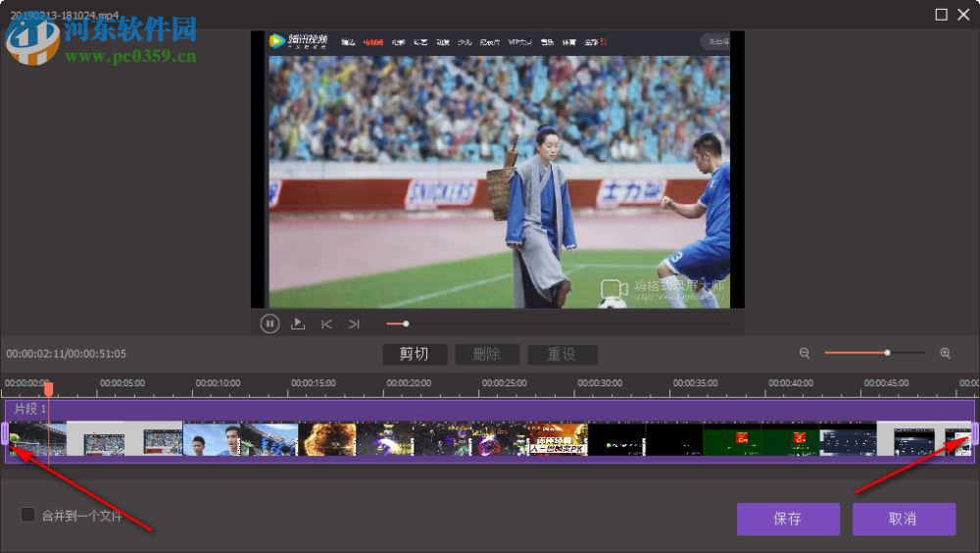Click the left purple trim handle
Screen dimensions: 980x553
(5, 432)
